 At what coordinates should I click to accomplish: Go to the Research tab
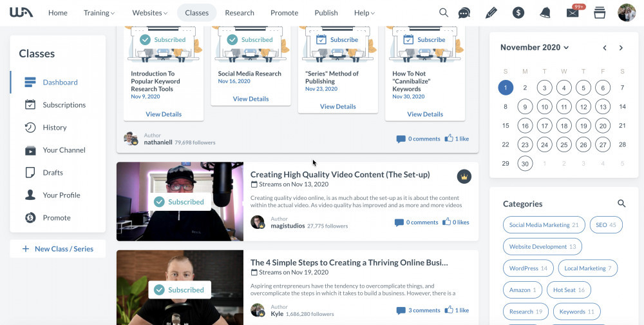240,13
